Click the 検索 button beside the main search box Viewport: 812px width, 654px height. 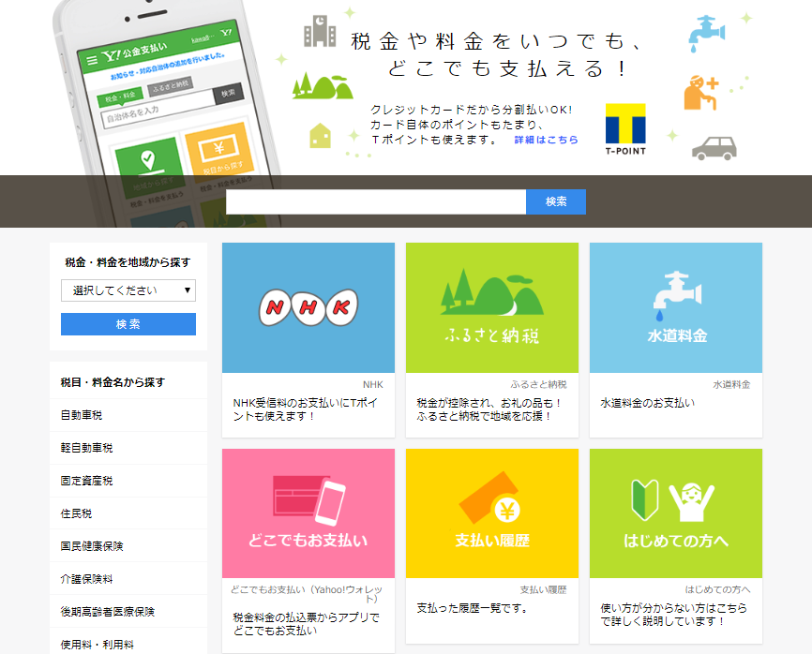(556, 201)
